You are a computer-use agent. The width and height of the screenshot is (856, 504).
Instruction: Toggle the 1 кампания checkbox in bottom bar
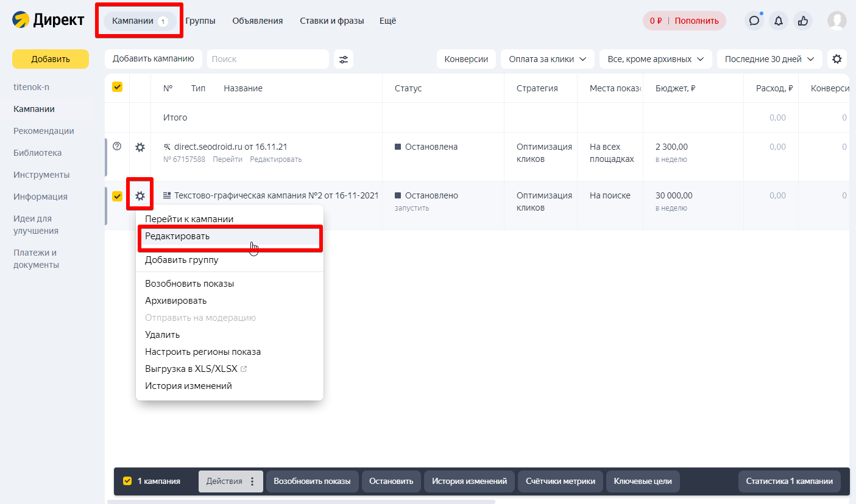[x=127, y=481]
